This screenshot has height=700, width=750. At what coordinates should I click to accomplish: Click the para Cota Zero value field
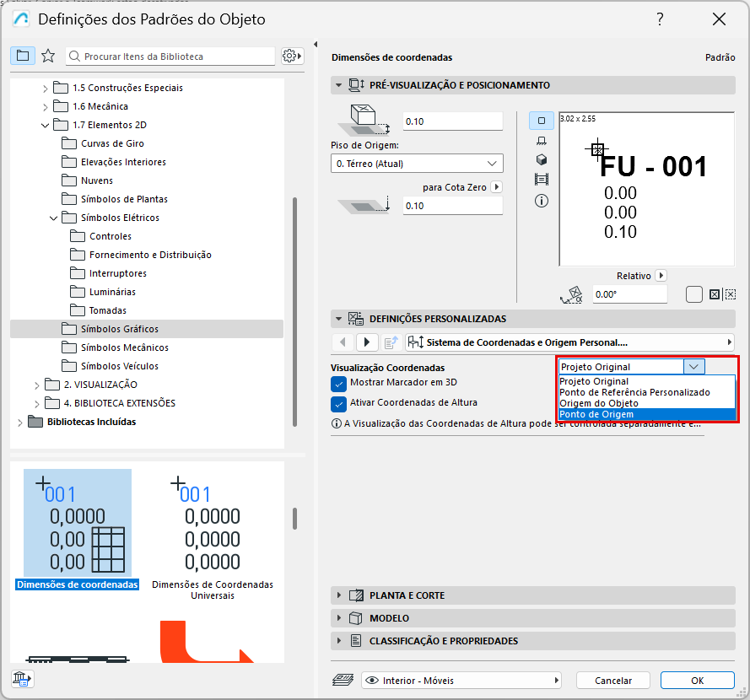click(452, 206)
